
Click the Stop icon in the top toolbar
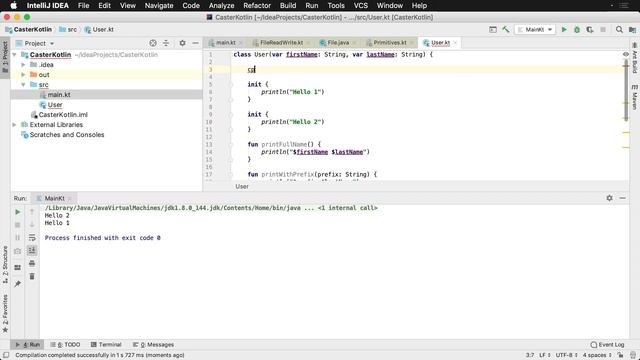point(603,29)
